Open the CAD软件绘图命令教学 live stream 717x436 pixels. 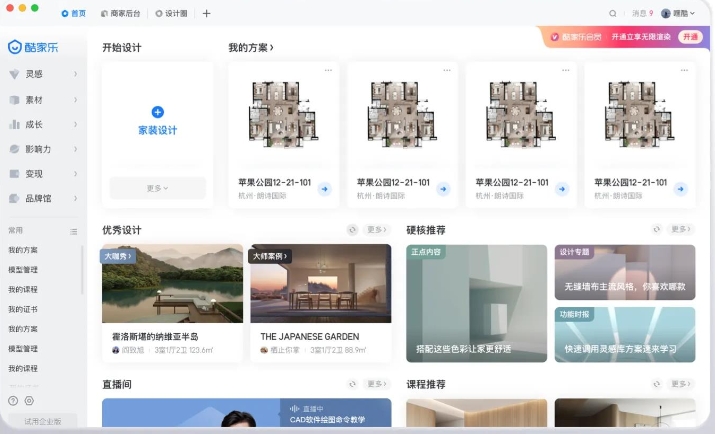(246, 413)
